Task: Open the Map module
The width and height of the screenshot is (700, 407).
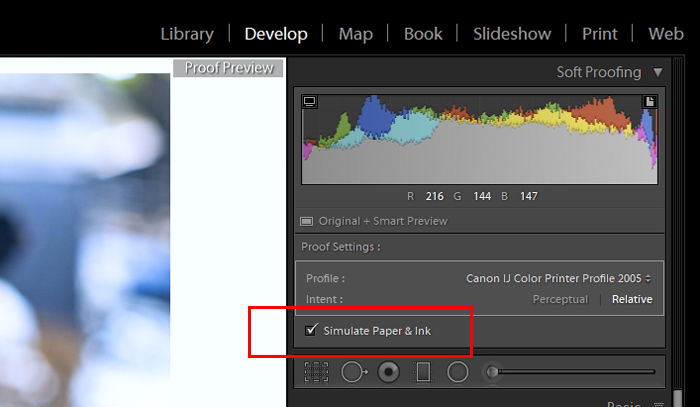Action: (x=355, y=34)
